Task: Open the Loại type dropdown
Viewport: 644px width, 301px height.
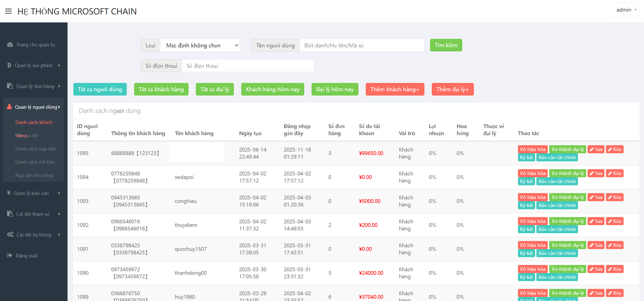Action: point(200,45)
